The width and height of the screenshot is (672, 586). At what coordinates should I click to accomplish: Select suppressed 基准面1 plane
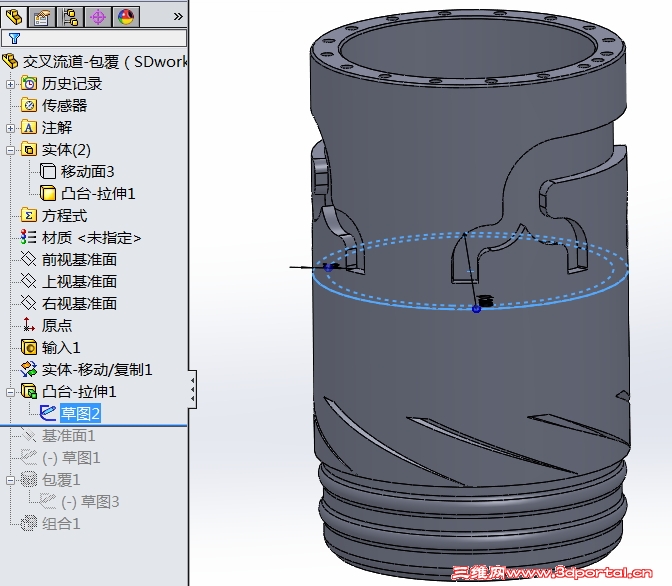(68, 436)
